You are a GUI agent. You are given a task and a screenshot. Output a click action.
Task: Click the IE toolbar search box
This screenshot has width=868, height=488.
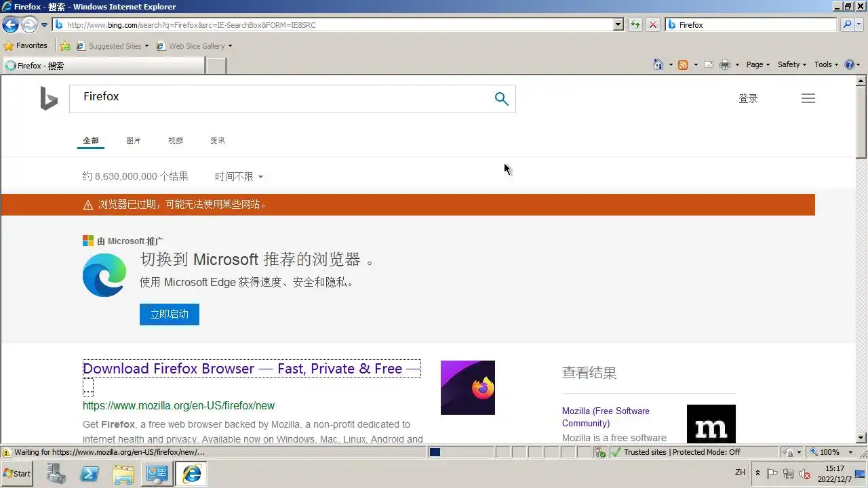751,25
